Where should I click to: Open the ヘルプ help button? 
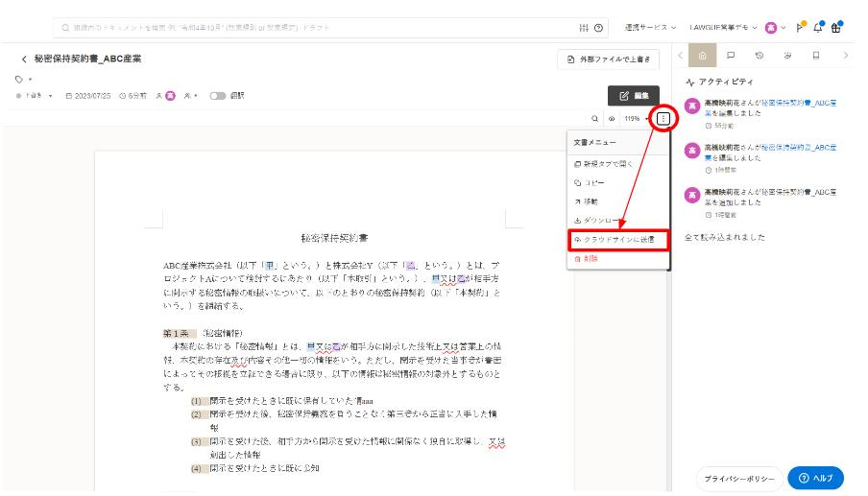[815, 477]
